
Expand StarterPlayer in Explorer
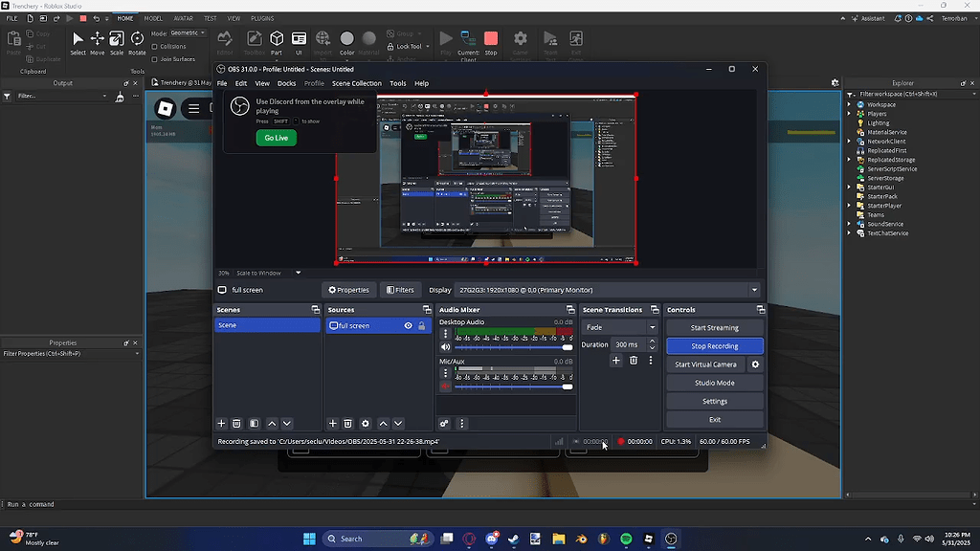pyautogui.click(x=850, y=206)
